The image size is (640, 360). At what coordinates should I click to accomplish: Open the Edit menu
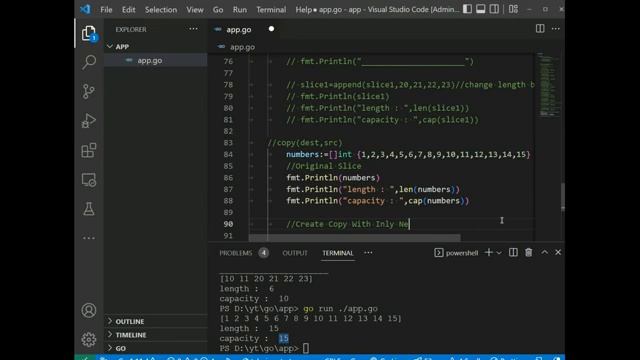coord(128,9)
